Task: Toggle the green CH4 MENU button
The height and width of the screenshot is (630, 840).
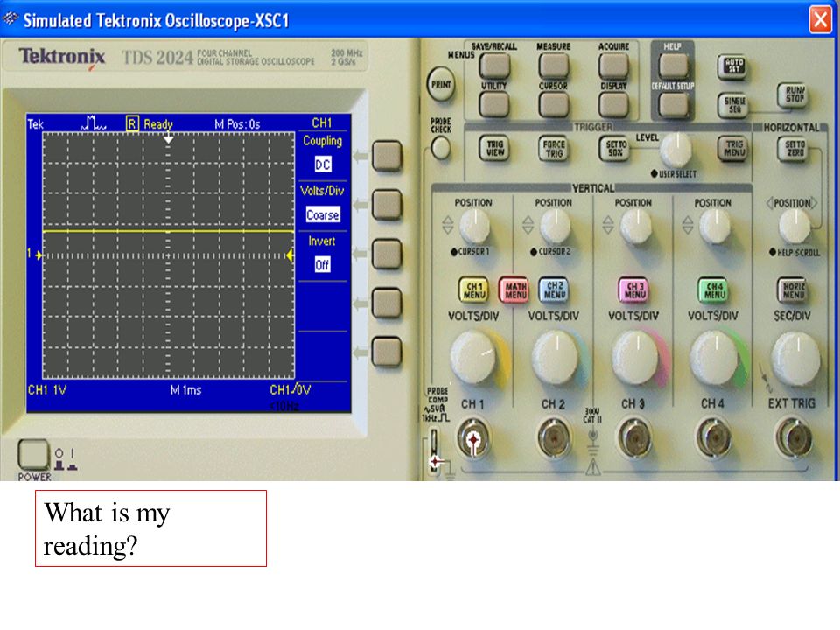Action: [713, 290]
